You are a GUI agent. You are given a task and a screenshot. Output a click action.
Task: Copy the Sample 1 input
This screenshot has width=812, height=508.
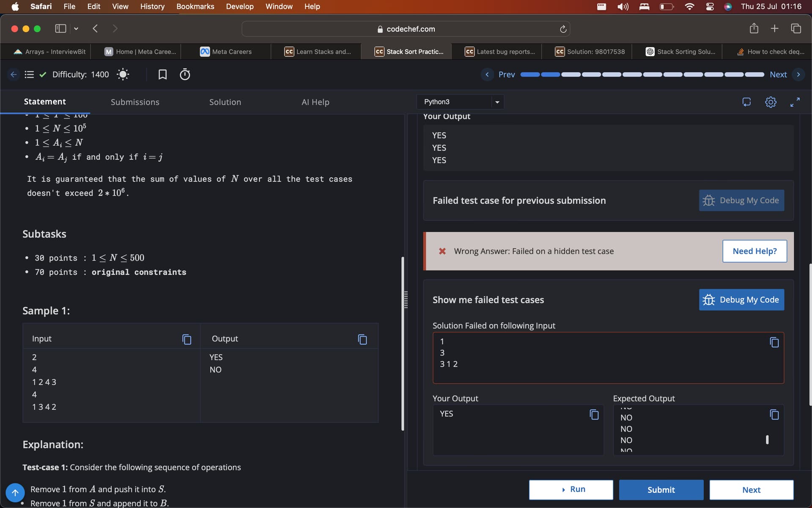coord(187,339)
